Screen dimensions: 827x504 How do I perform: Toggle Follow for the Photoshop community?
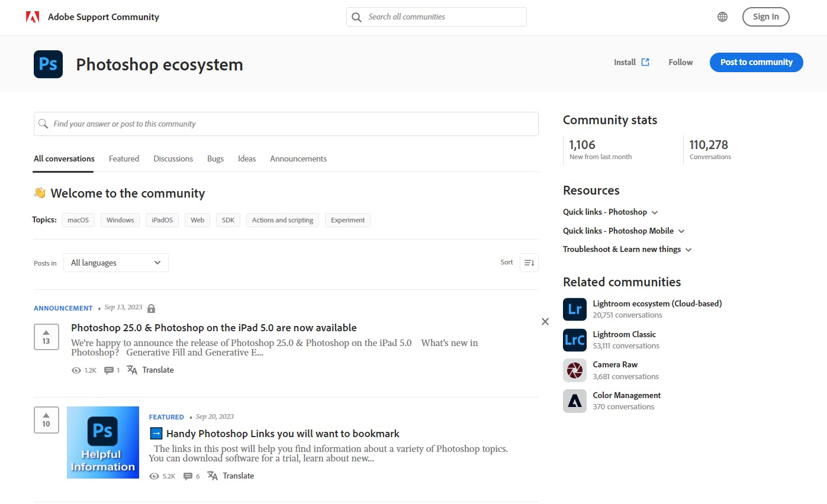point(680,62)
